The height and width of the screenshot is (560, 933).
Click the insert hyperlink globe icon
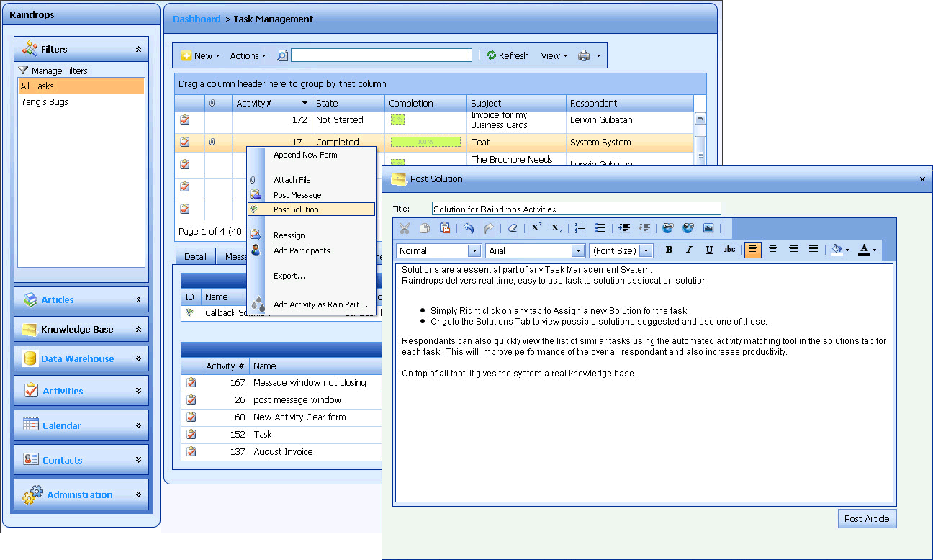[668, 228]
